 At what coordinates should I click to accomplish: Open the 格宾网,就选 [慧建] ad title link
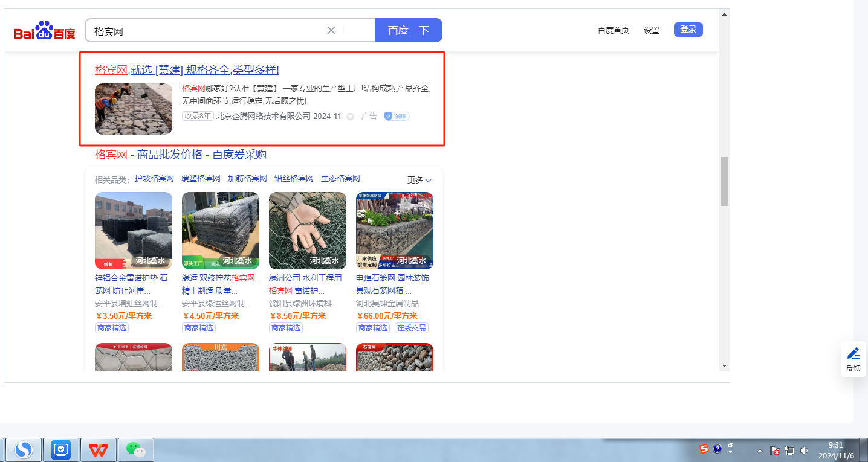click(187, 69)
